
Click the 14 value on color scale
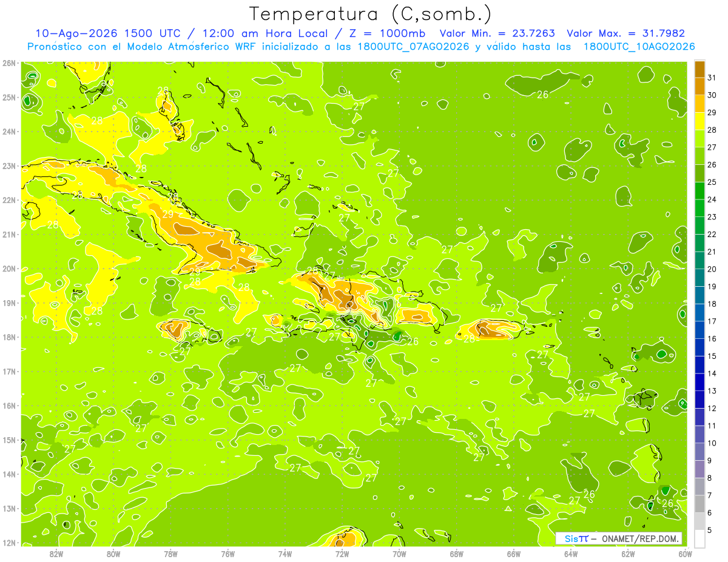tap(712, 373)
